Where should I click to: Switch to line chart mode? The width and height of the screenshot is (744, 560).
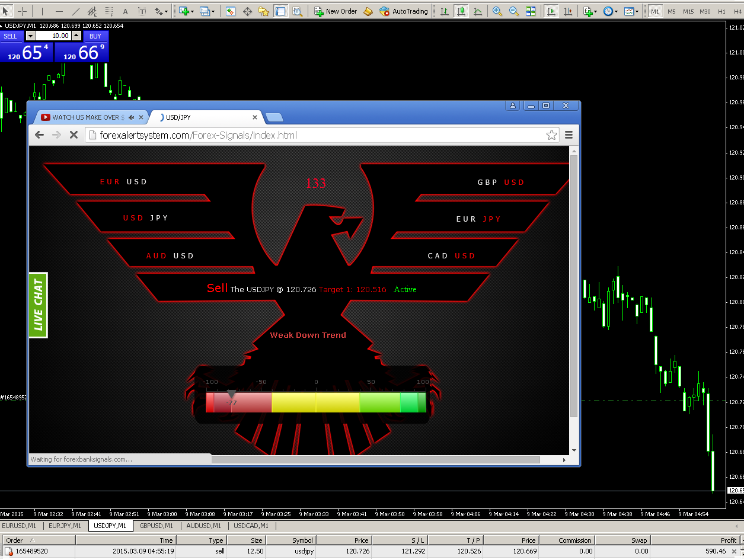[x=478, y=11]
